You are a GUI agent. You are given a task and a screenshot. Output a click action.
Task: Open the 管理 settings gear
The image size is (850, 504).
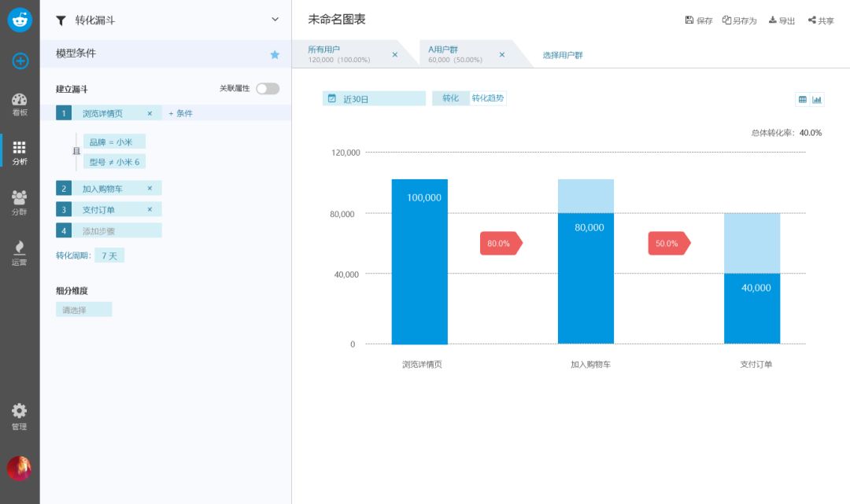click(x=20, y=417)
